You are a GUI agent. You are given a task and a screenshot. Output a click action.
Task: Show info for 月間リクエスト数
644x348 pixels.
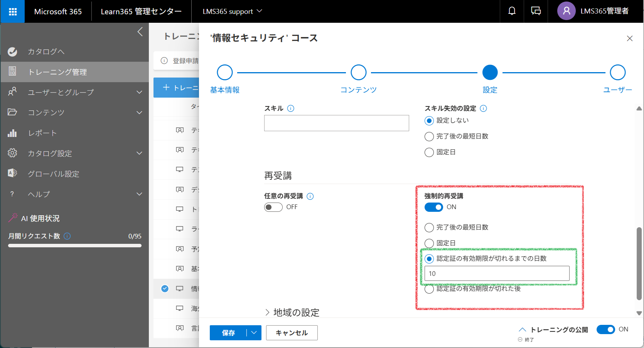tap(67, 236)
